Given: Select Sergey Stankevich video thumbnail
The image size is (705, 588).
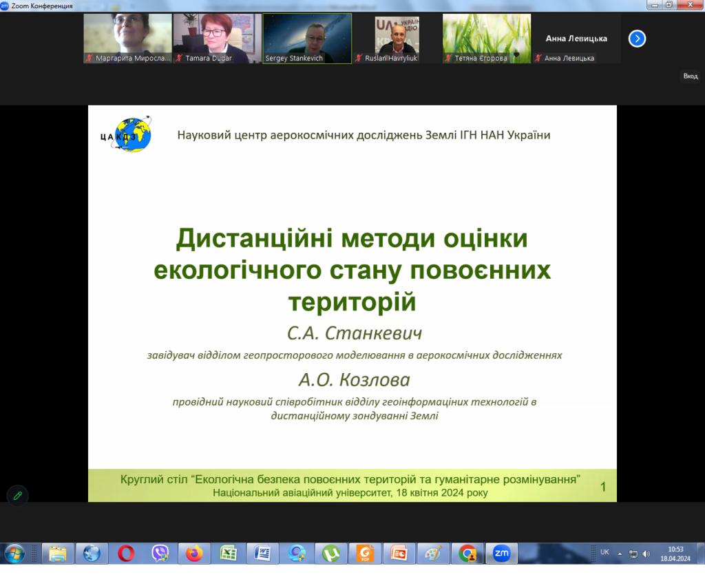Looking at the screenshot, I should (307, 38).
